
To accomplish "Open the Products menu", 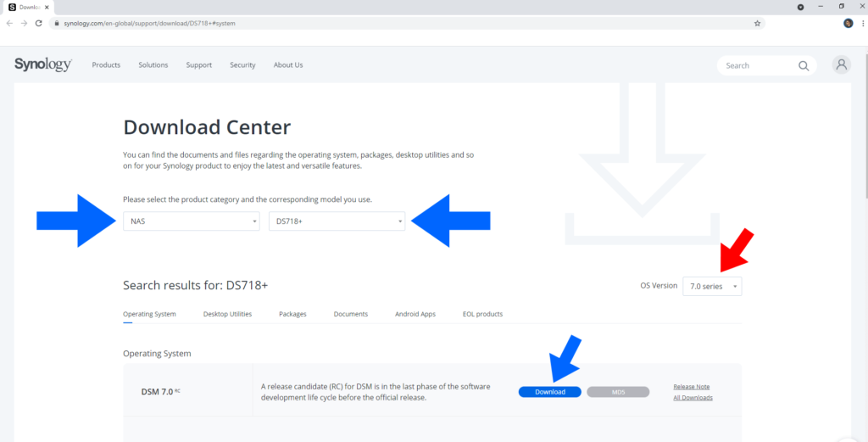I will pos(106,64).
